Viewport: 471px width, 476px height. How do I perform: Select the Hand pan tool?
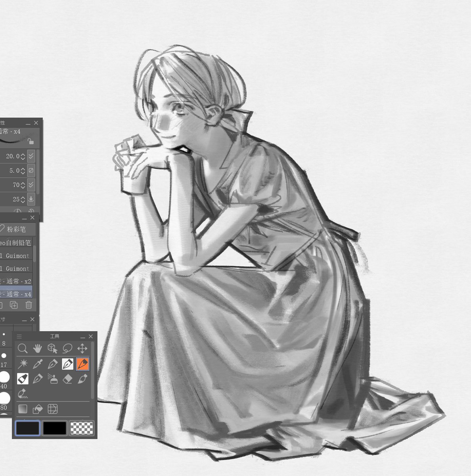(x=37, y=349)
